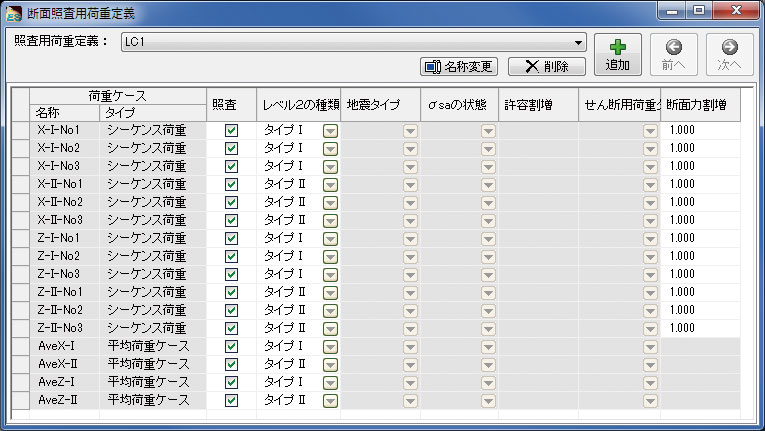The image size is (765, 431).
Task: Click the タイプ sub-column header
Action: click(153, 113)
